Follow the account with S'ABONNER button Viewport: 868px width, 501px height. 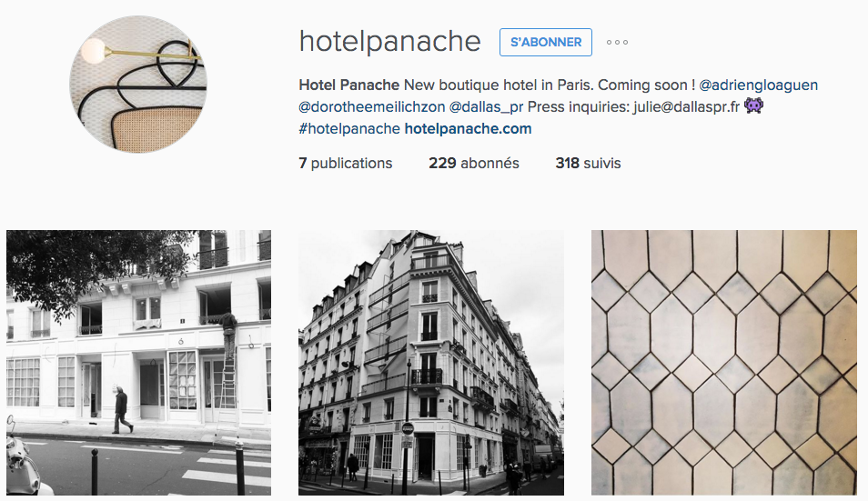pos(545,42)
